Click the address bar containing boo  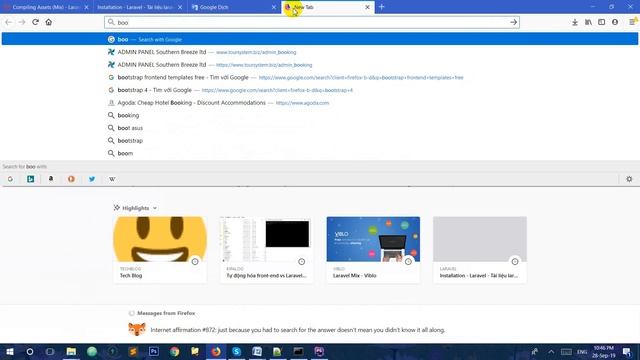[311, 22]
